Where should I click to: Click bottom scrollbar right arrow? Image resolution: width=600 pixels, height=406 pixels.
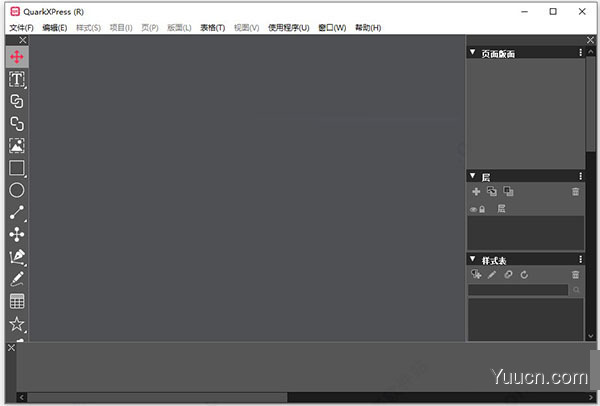point(591,397)
